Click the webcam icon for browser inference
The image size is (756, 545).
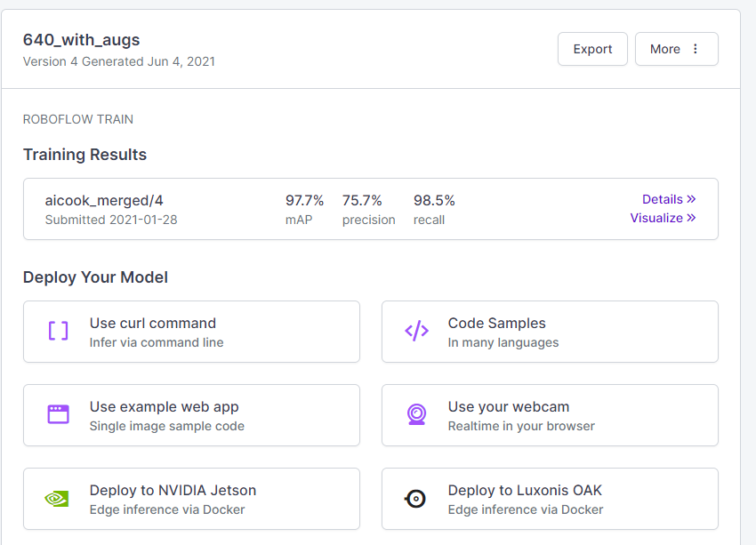(416, 414)
